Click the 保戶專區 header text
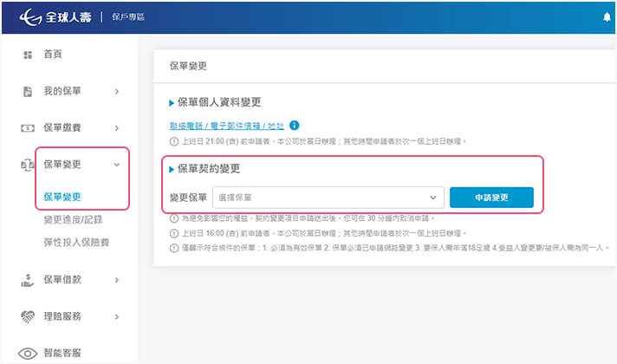Image resolution: width=617 pixels, height=364 pixels. tap(128, 17)
